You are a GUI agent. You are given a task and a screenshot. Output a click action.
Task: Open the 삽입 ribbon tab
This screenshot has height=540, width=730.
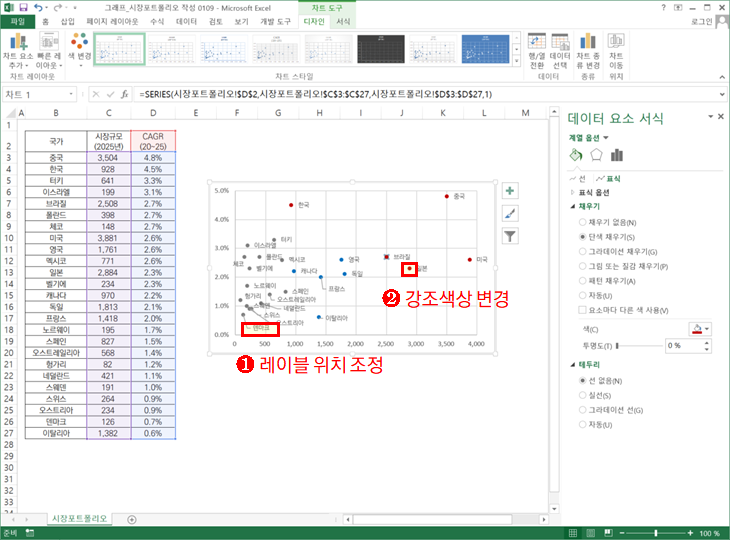click(x=68, y=21)
